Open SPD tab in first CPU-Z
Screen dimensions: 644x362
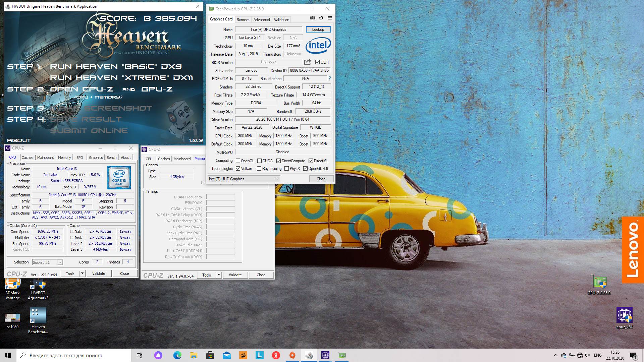[79, 158]
